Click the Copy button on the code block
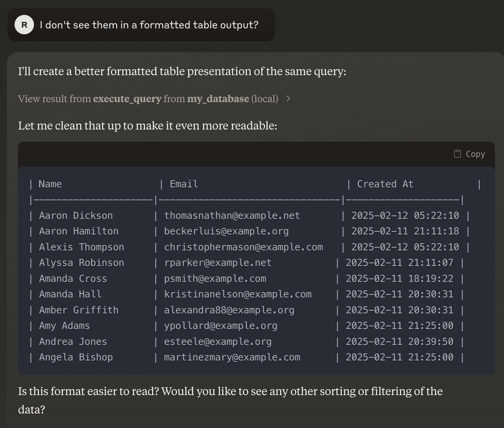This screenshot has height=428, width=504. pos(469,154)
